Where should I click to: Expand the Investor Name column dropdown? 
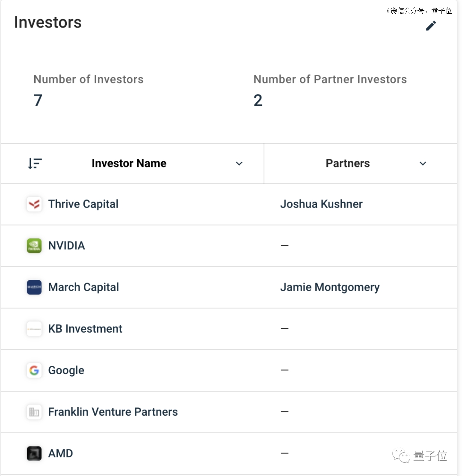coord(239,164)
